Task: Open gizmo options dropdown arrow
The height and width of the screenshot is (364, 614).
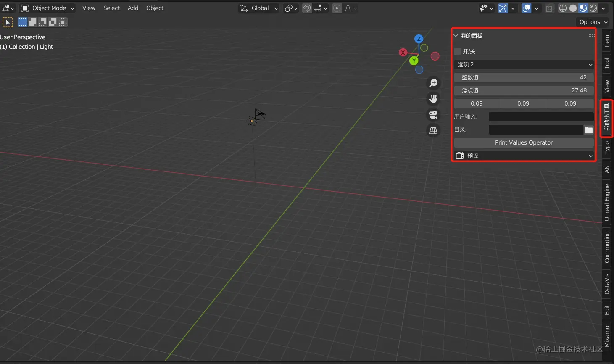Action: tap(513, 8)
